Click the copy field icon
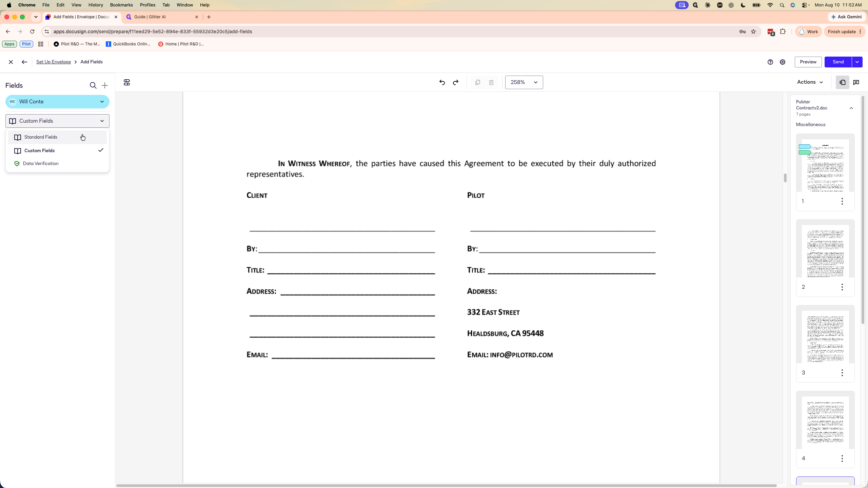Screen dimensions: 868x488 [478, 82]
